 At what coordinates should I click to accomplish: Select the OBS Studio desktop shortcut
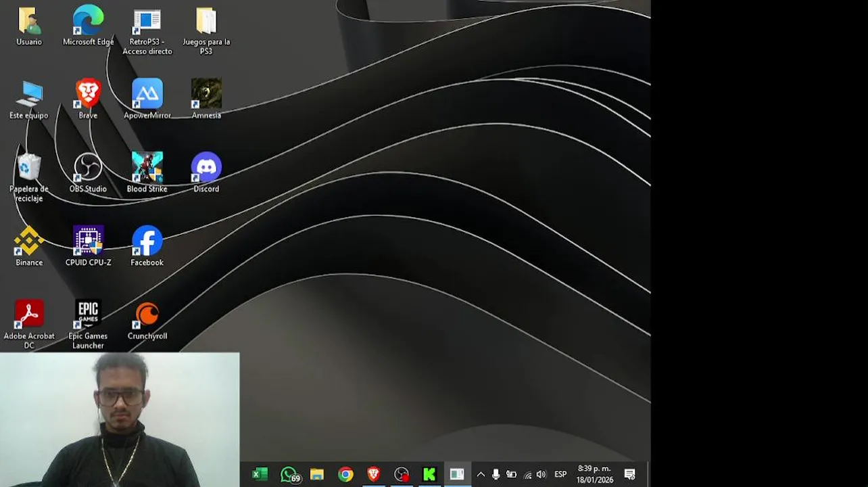coord(88,168)
